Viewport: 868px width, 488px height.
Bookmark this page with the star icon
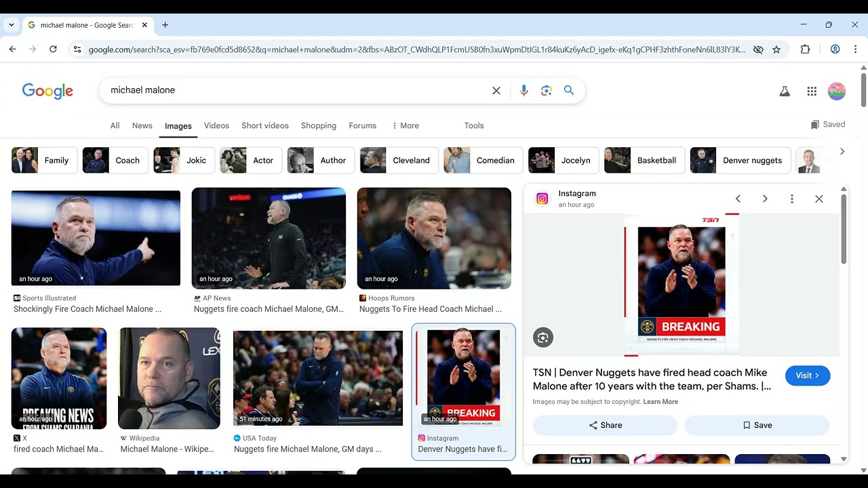(x=776, y=49)
